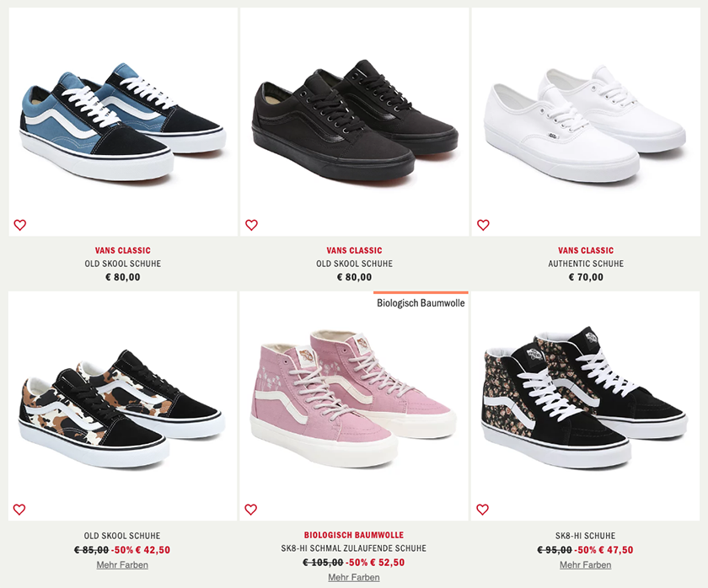The width and height of the screenshot is (708, 588).
Task: Select SK8-Hi Schuhe €47,50 title
Action: 586,536
